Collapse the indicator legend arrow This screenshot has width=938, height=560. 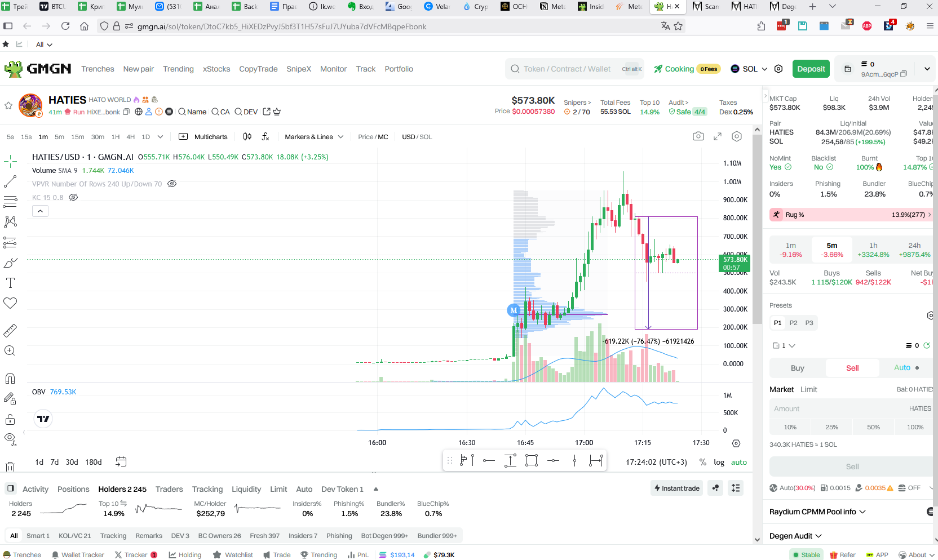(x=40, y=211)
